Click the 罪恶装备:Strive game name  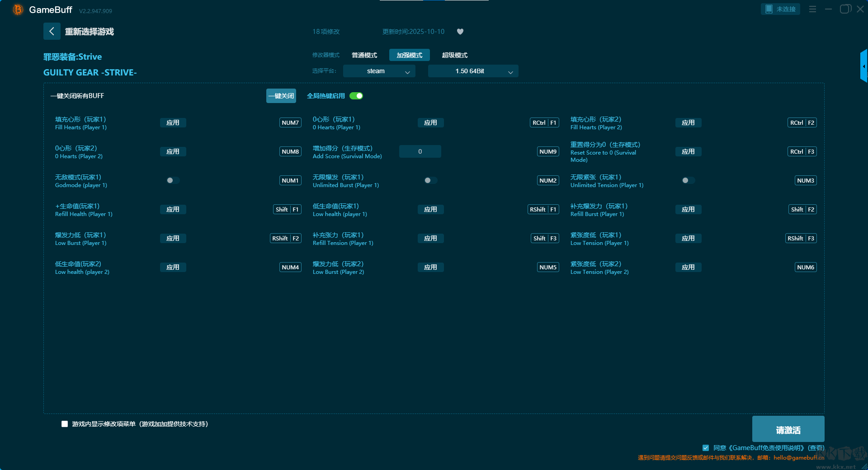point(72,56)
